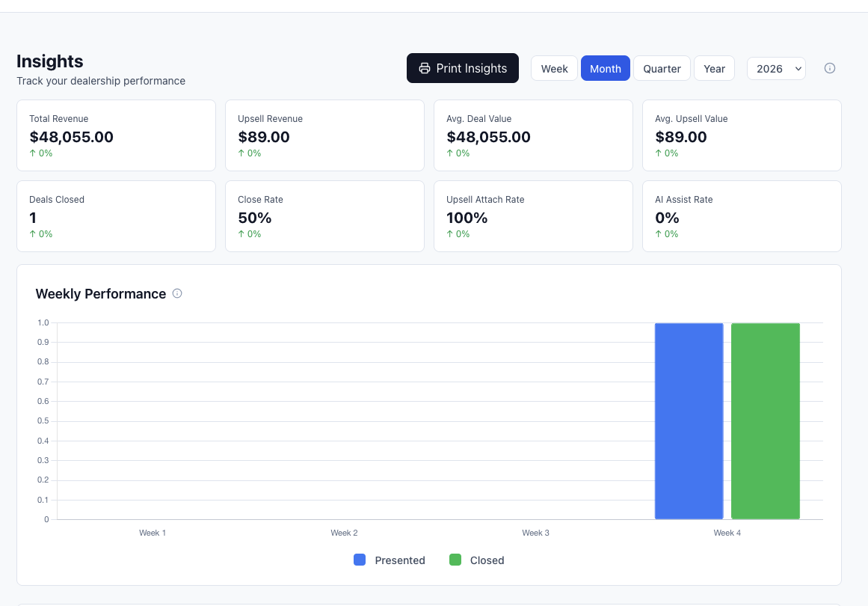Toggle the Month period selector
This screenshot has height=606, width=868.
605,68
